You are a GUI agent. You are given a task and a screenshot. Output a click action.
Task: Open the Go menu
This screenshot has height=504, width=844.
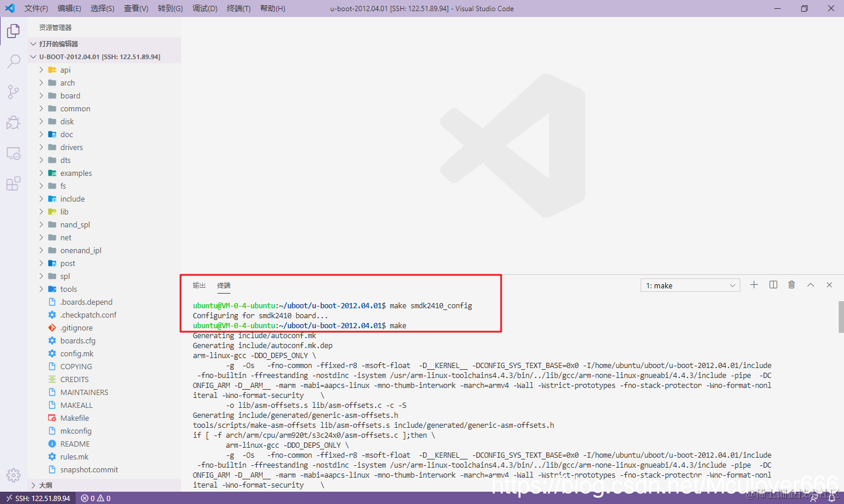pos(171,8)
